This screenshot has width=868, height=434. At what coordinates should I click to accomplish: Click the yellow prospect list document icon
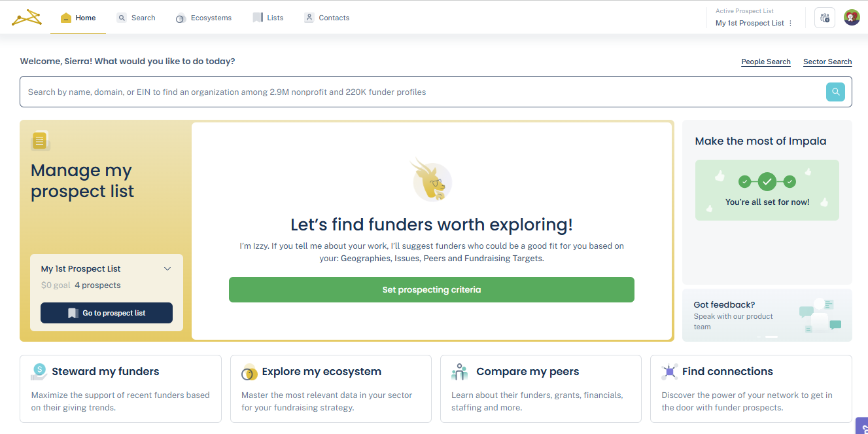tap(40, 140)
